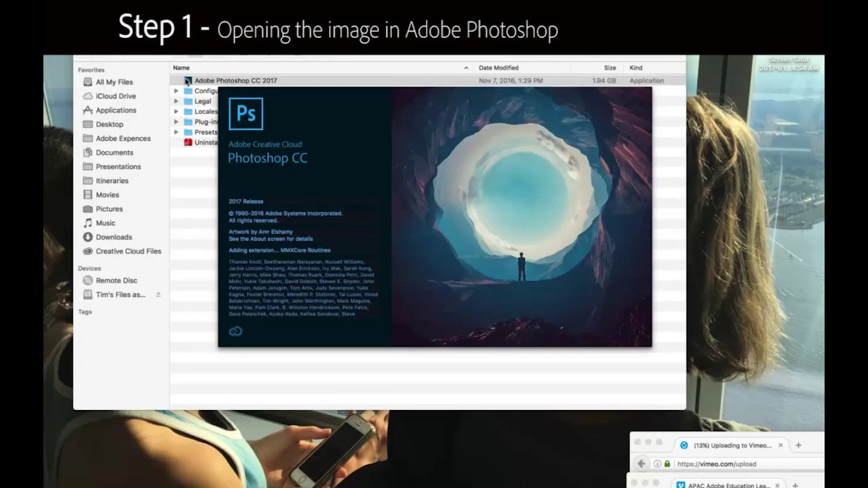Screen dimensions: 868x488
Task: Open the Presentations sidebar folder
Action: [118, 167]
